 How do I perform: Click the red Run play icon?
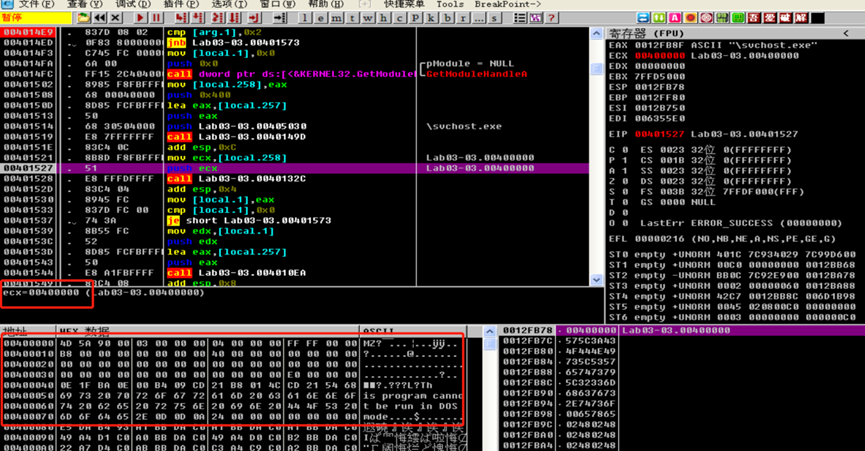(x=141, y=18)
